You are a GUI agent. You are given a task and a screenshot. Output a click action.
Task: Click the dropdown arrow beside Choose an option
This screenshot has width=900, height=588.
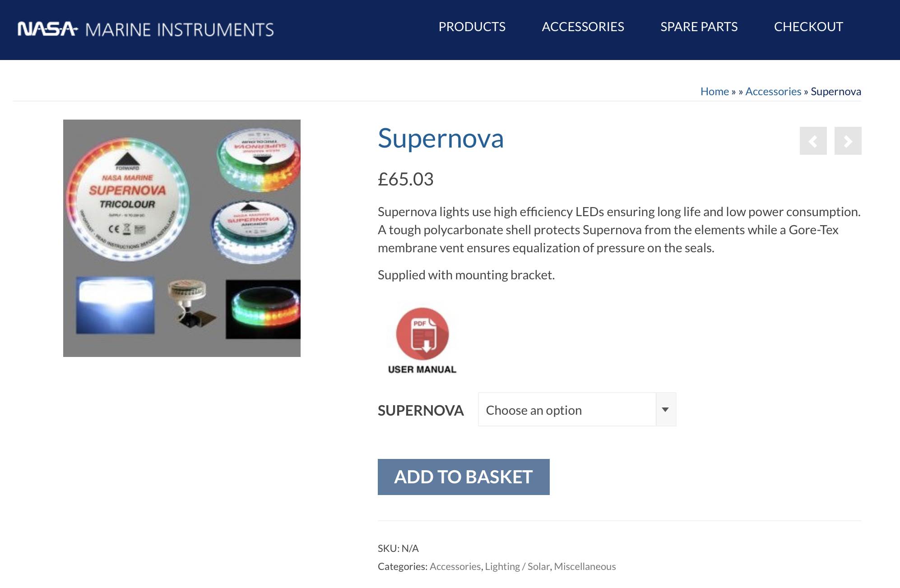[665, 410]
